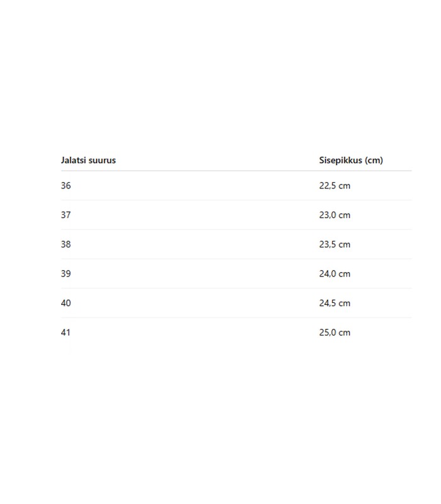Image resolution: width=441 pixels, height=504 pixels.
Task: Click the Sisepikkus (cm) column header
Action: pyautogui.click(x=351, y=160)
